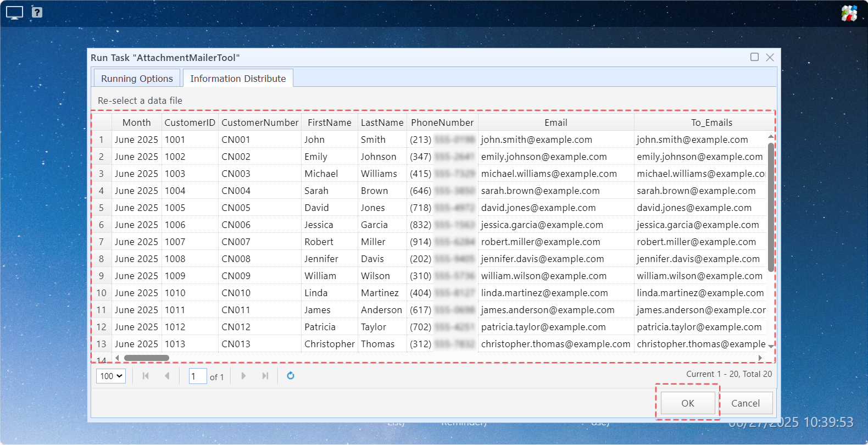The image size is (868, 445).
Task: Click the CustomerID column header
Action: 190,123
